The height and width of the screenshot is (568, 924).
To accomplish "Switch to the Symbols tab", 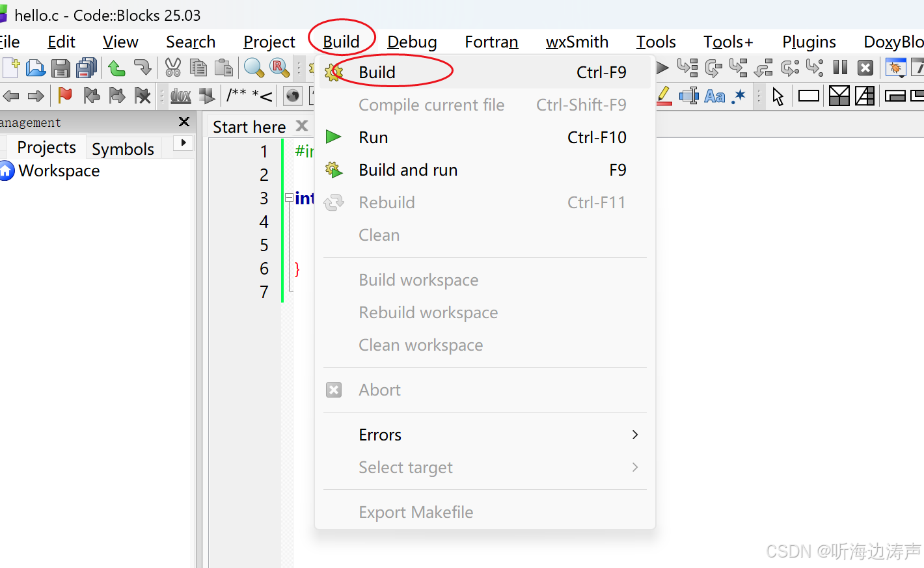I will (x=123, y=148).
